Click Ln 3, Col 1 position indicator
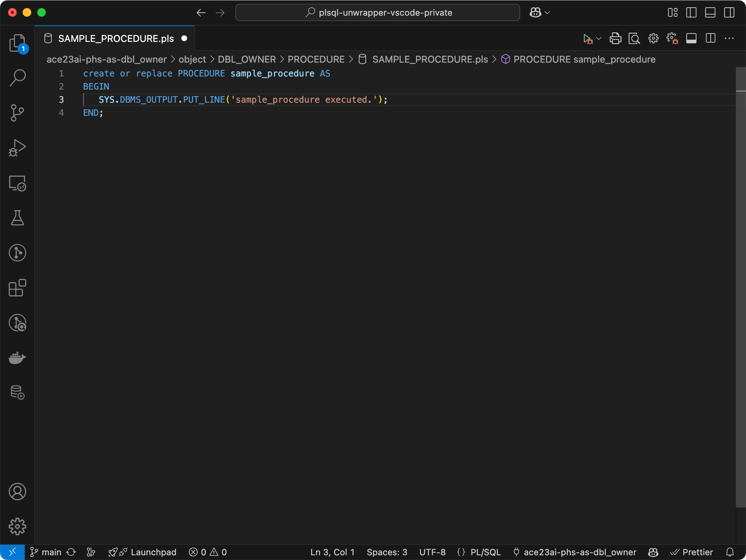The height and width of the screenshot is (560, 746). tap(332, 552)
